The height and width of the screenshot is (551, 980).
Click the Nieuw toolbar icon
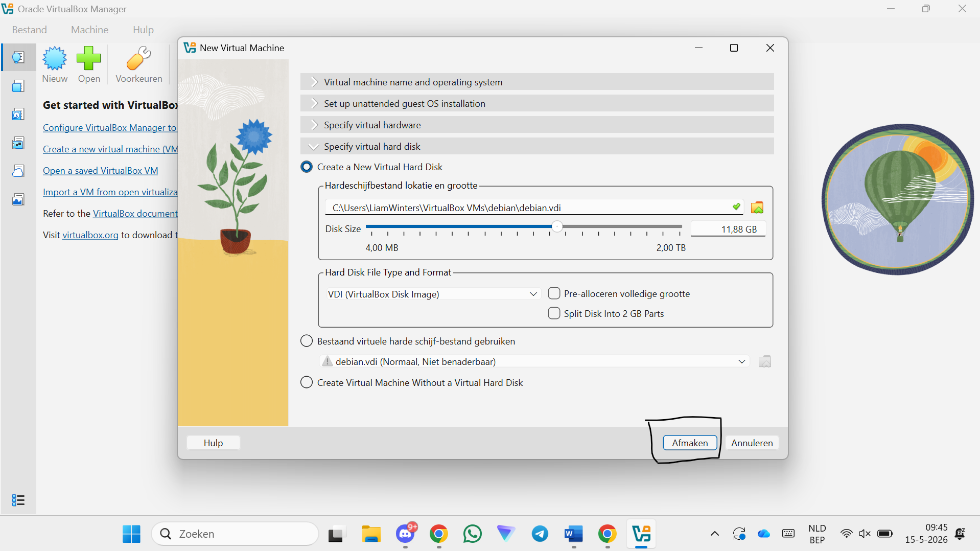click(x=55, y=64)
